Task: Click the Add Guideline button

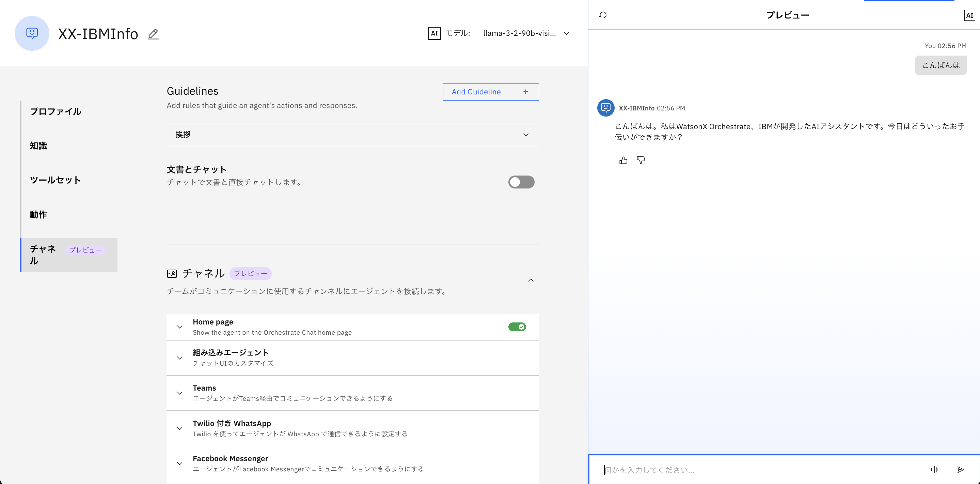Action: pyautogui.click(x=490, y=92)
